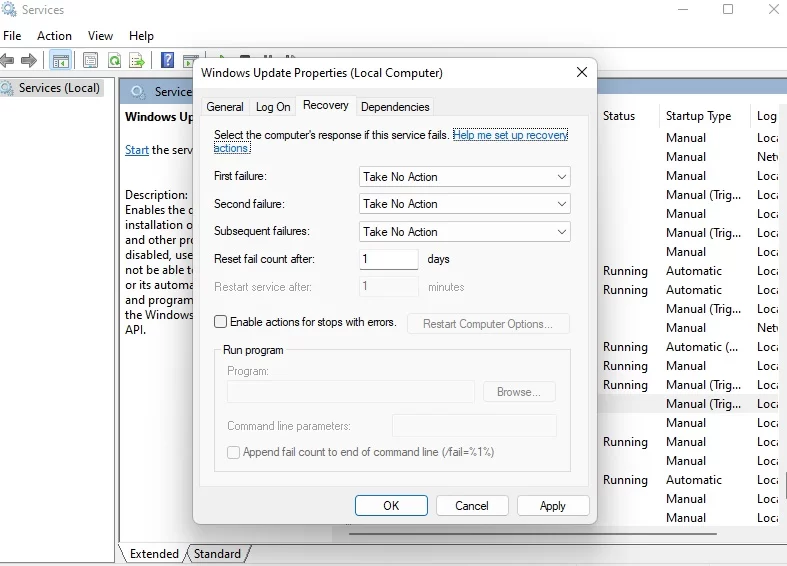787x566 pixels.
Task: Switch to the Standard tab at bottom
Action: 217,554
